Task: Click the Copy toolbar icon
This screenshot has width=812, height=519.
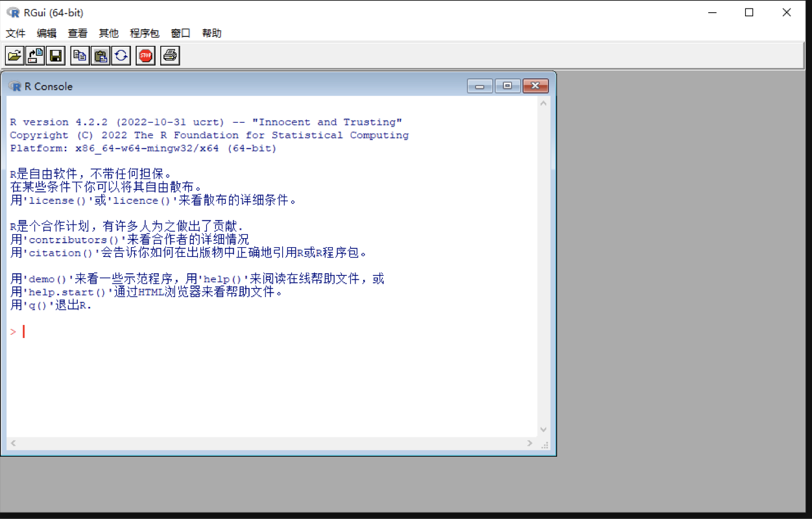Action: [x=80, y=56]
